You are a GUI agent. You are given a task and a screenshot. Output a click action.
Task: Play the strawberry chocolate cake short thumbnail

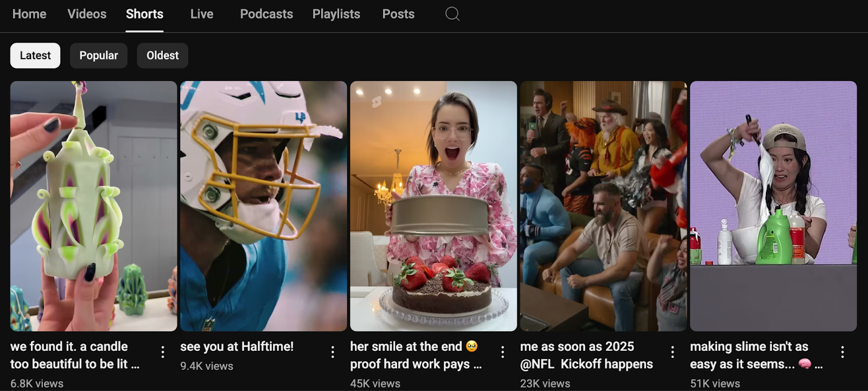point(433,206)
